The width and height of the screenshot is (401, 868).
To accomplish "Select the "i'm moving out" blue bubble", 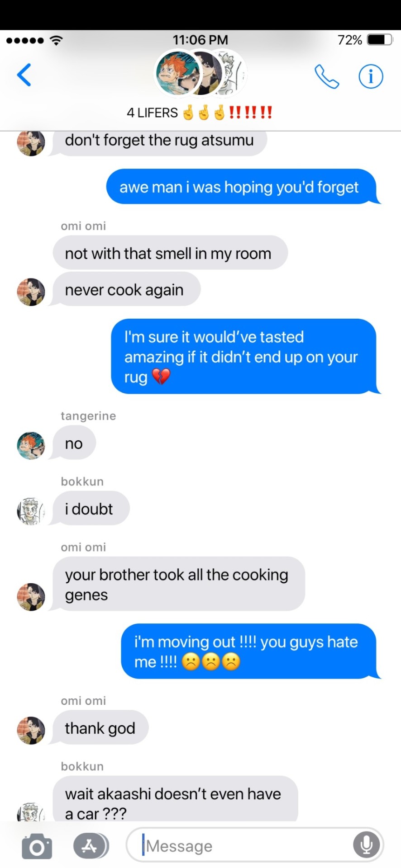I will coord(248,651).
